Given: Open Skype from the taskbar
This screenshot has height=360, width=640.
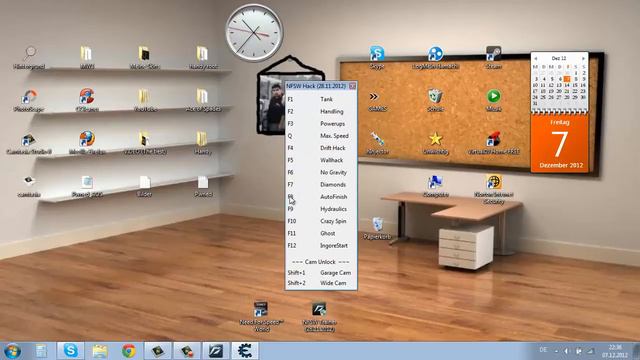Looking at the screenshot, I should coord(71,351).
